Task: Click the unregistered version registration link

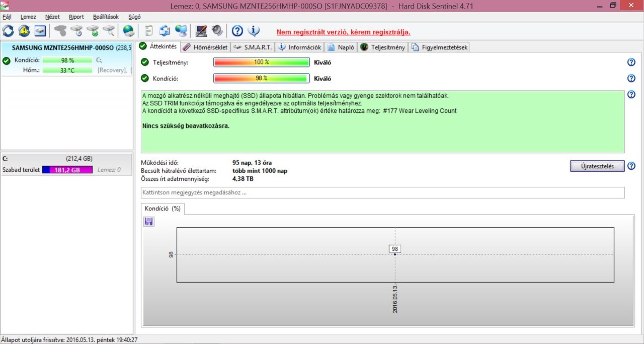Action: click(343, 32)
